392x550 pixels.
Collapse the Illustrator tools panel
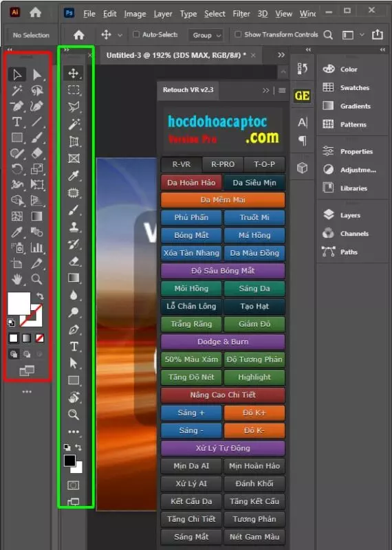[x=10, y=49]
